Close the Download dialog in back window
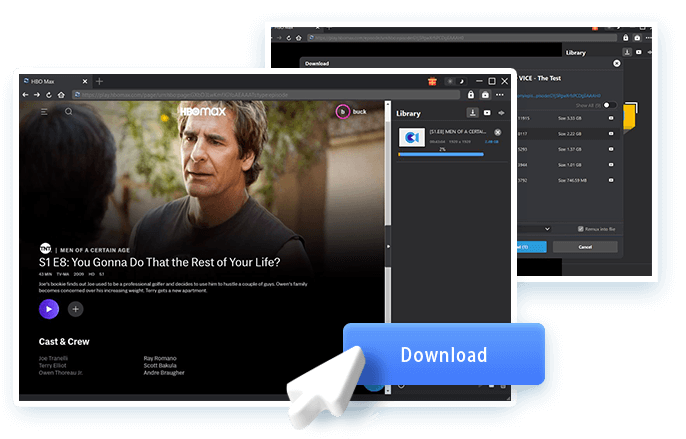Image resolution: width=686 pixels, height=439 pixels. point(617,63)
